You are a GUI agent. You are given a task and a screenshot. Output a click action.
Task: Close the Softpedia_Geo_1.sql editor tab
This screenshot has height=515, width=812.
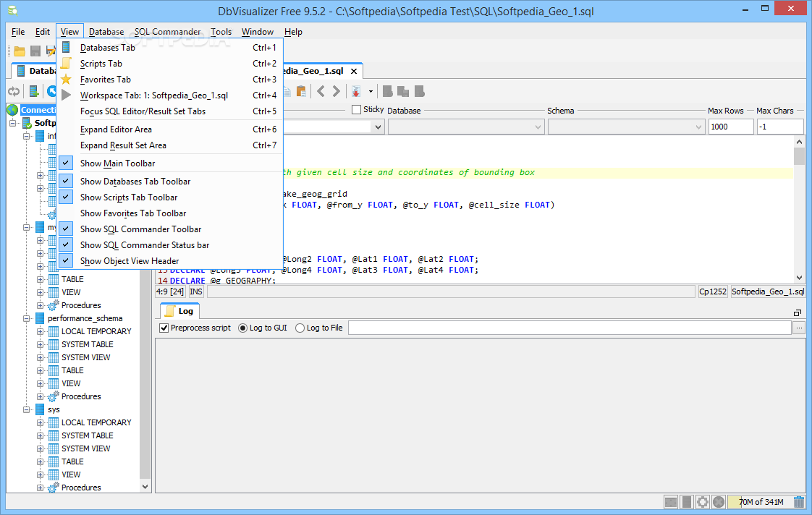coord(354,71)
